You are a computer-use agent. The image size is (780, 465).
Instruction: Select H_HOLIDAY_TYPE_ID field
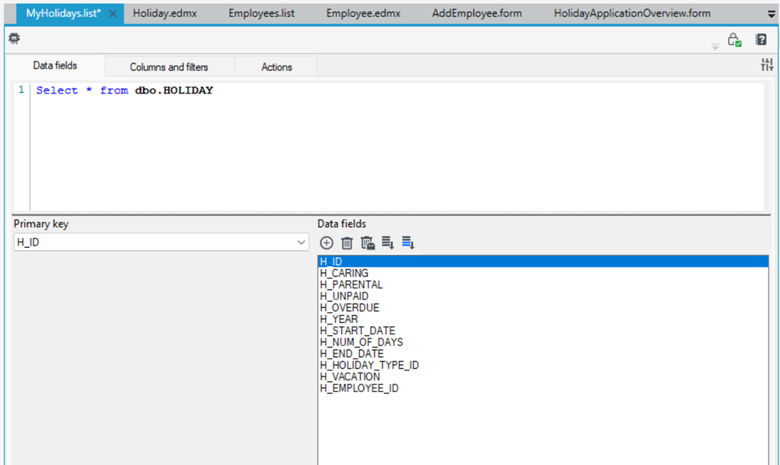click(543, 365)
